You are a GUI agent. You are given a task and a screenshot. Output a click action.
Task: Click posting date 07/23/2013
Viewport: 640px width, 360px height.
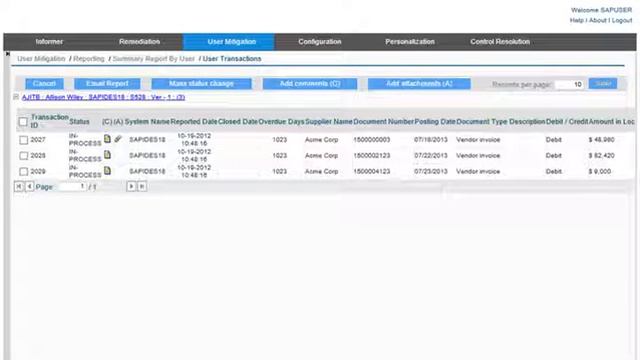pyautogui.click(x=431, y=171)
